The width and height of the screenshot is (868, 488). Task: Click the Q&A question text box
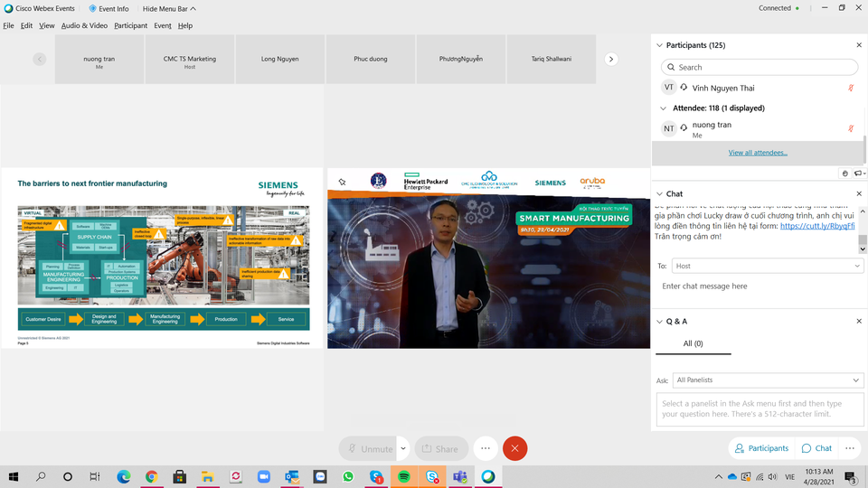pos(759,408)
